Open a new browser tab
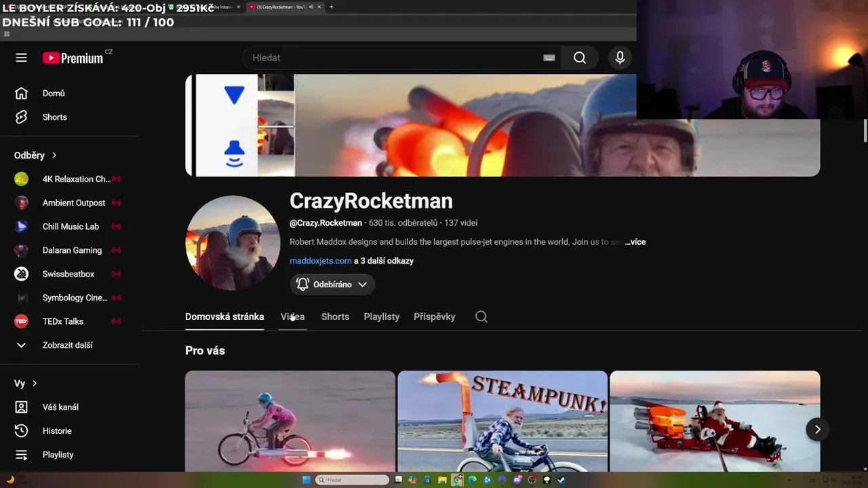868x488 pixels. pos(332,7)
